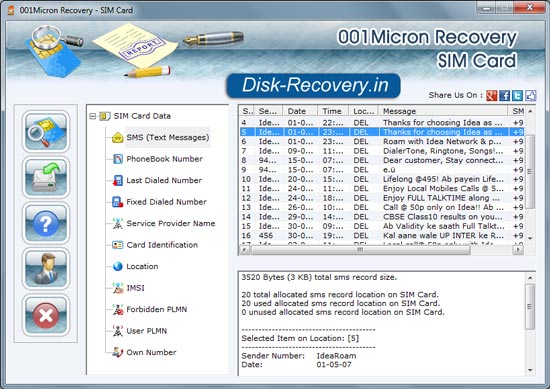Viewport: 550px width, 389px height.
Task: Select SIM Card Data root label
Action: pyautogui.click(x=142, y=116)
